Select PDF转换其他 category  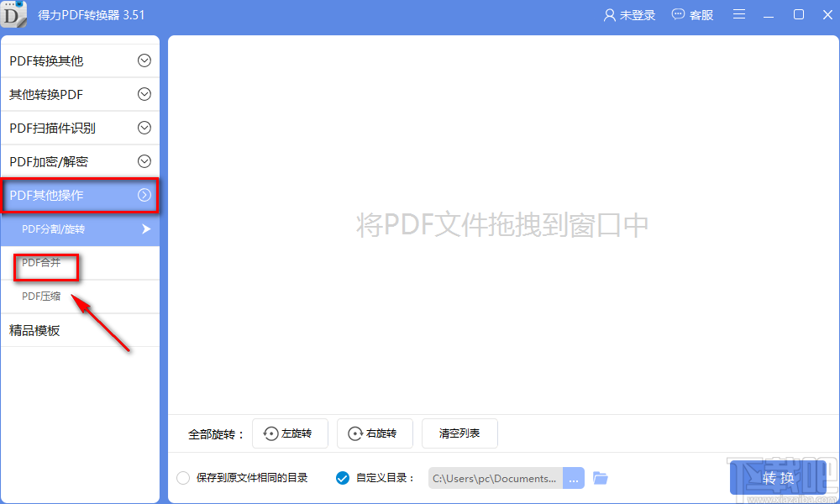[81, 60]
